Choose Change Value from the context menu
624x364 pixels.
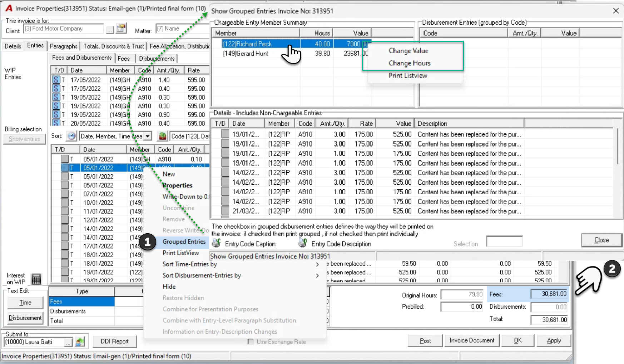408,51
